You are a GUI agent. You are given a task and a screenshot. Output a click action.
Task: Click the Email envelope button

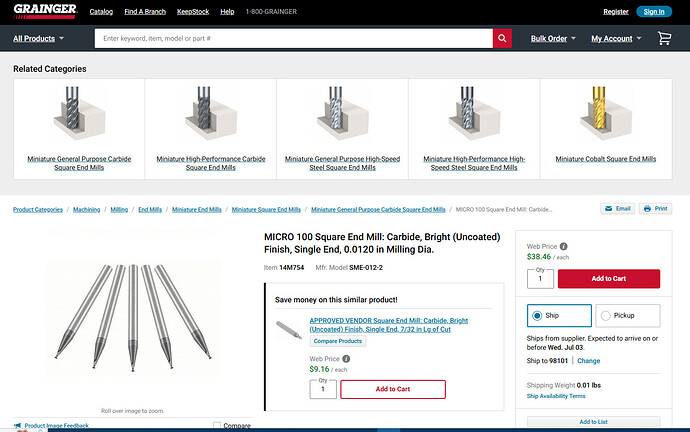(x=617, y=209)
